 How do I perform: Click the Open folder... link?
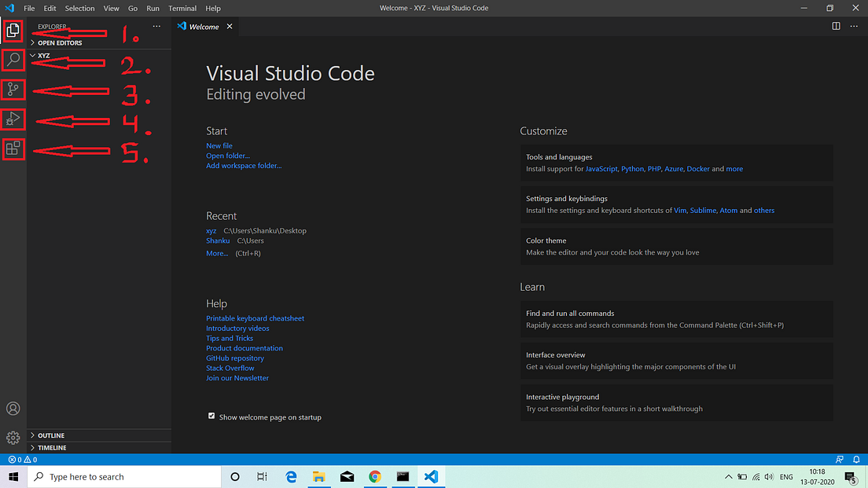tap(228, 156)
